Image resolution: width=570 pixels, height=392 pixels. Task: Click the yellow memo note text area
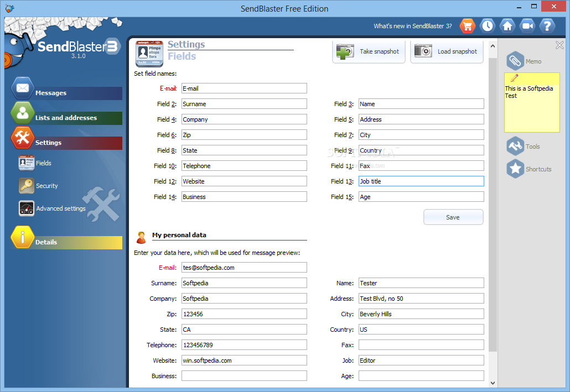pos(532,107)
